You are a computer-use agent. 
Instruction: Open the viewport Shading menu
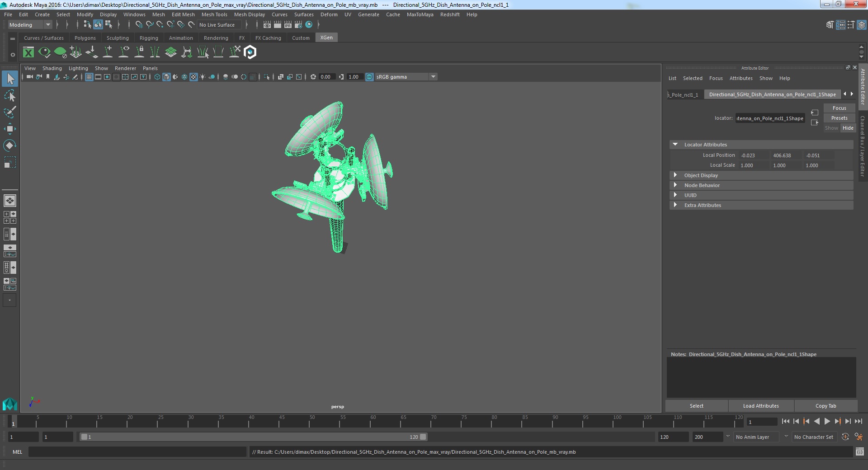[52, 68]
